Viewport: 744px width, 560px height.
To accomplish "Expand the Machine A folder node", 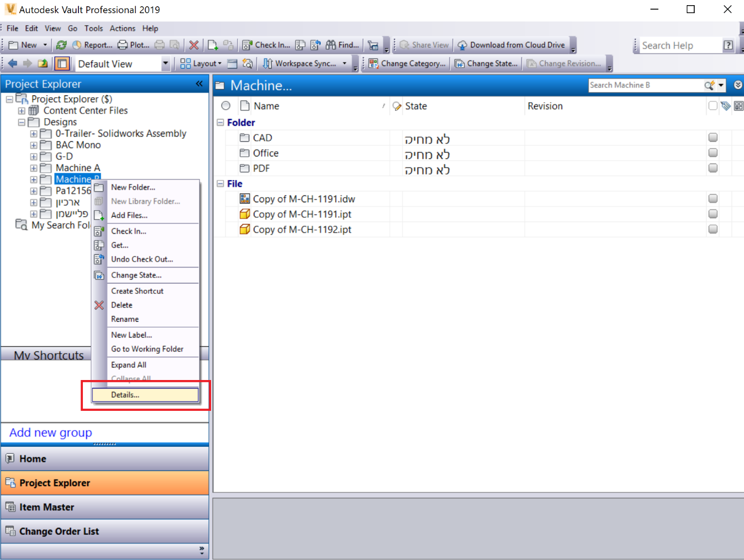I will [x=34, y=168].
